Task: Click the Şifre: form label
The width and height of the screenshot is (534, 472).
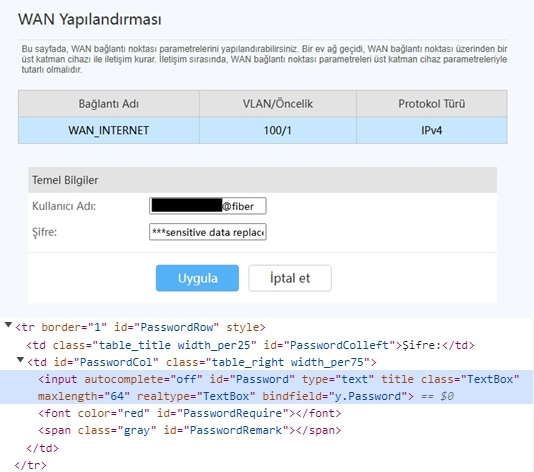Action: (x=44, y=232)
